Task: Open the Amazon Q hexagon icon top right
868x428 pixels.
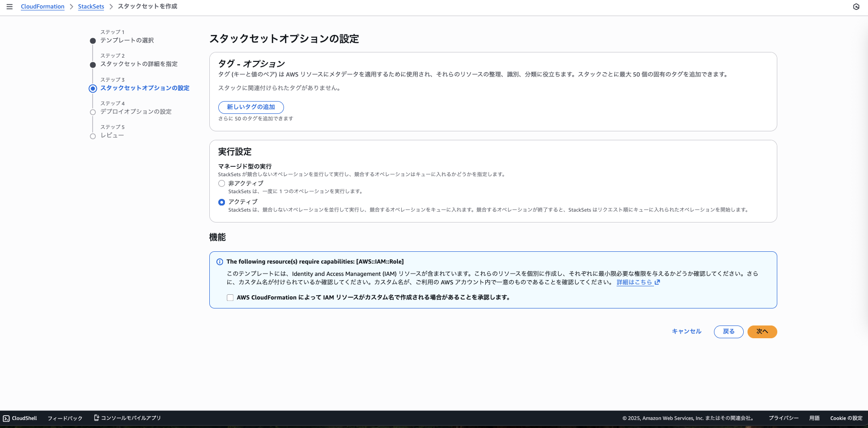Action: (x=856, y=7)
